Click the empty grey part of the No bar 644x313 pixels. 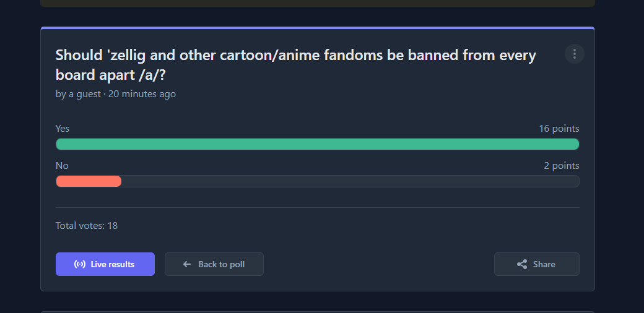coord(350,181)
